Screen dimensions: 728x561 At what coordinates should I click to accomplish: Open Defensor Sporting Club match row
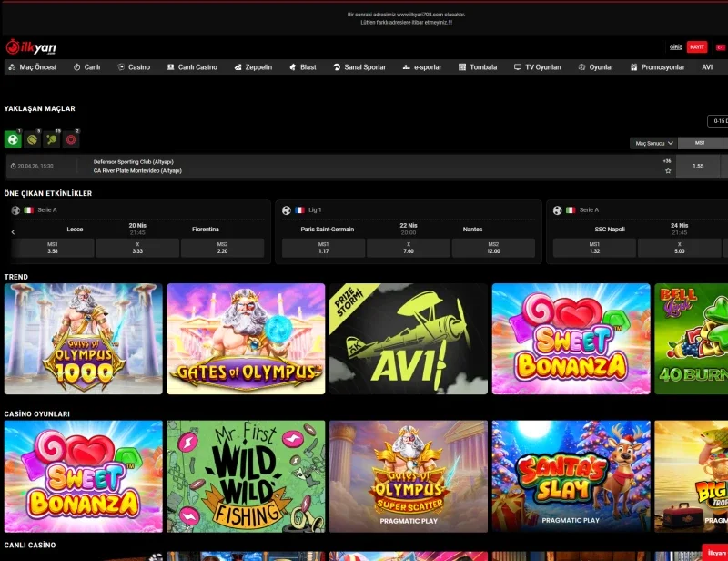[x=339, y=166]
